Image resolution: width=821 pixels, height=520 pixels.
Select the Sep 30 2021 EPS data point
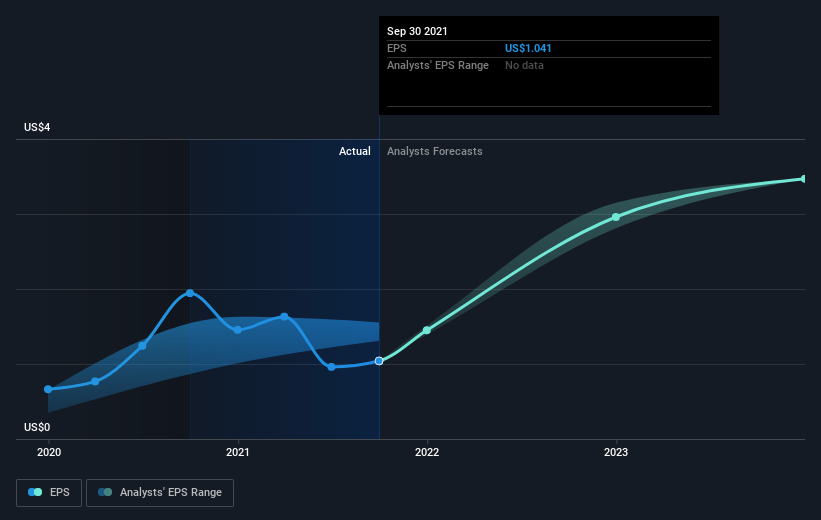point(379,361)
